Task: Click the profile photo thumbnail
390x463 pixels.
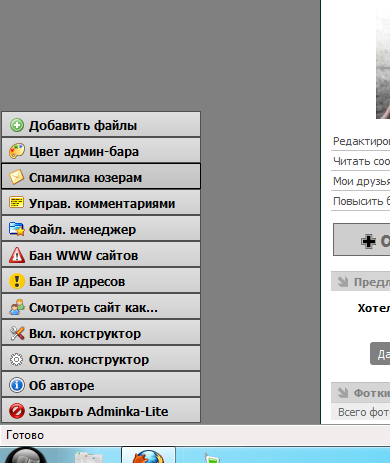Action: (x=383, y=63)
